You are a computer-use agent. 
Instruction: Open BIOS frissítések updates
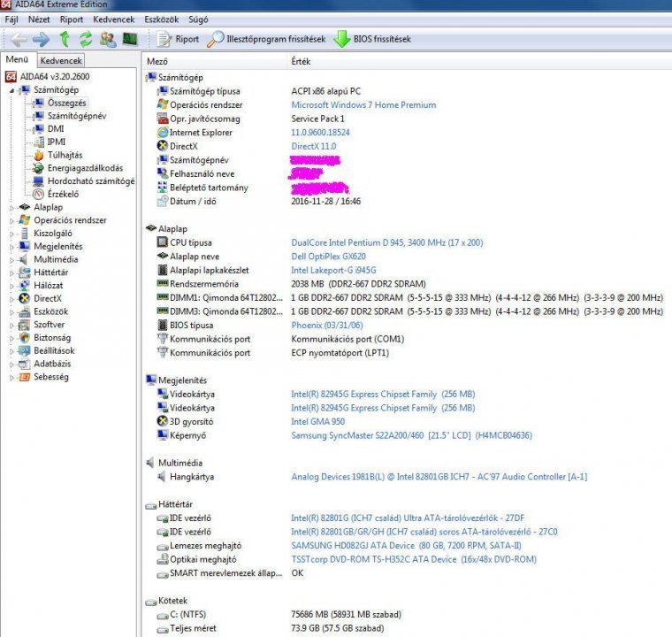point(372,39)
